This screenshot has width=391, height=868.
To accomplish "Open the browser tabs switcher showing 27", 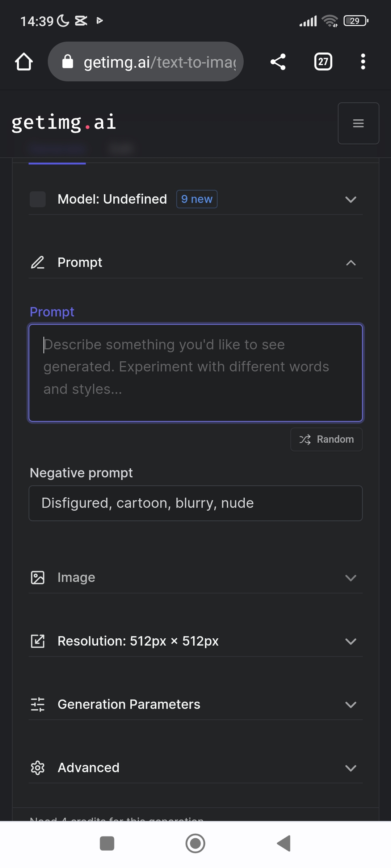I will [x=323, y=62].
